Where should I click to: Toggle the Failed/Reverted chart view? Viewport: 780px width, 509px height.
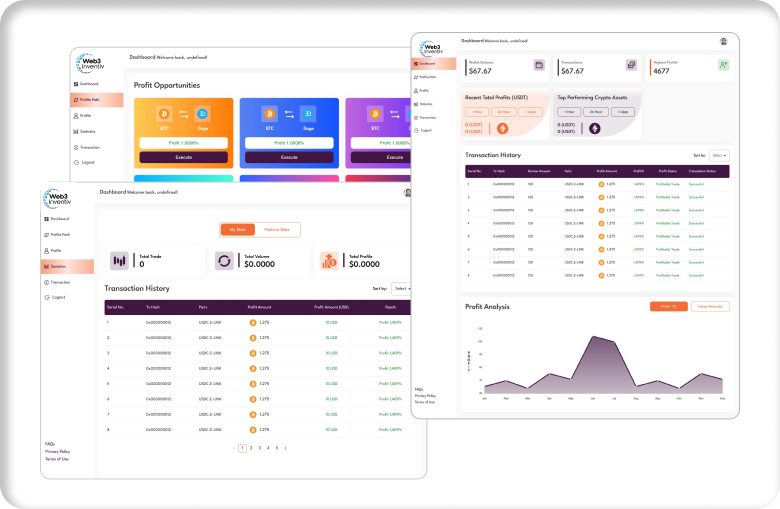[709, 306]
